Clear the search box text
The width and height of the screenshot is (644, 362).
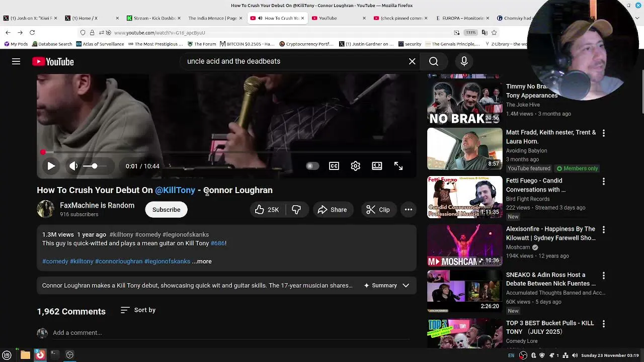coord(412,61)
